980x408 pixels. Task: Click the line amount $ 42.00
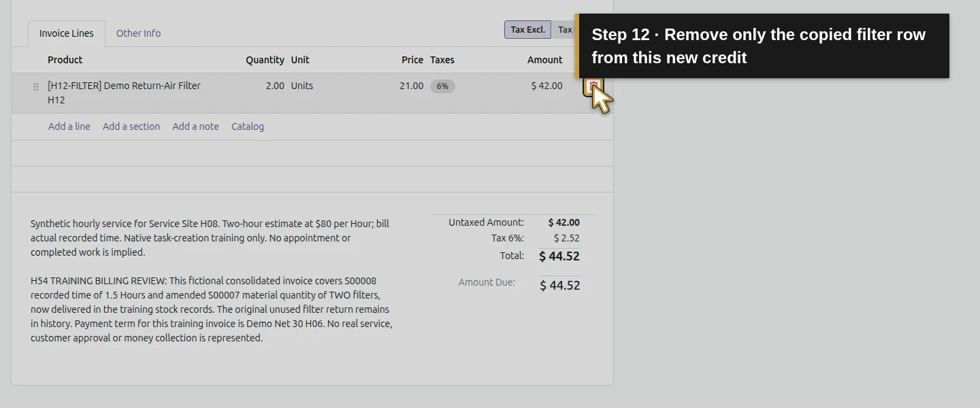pos(546,86)
